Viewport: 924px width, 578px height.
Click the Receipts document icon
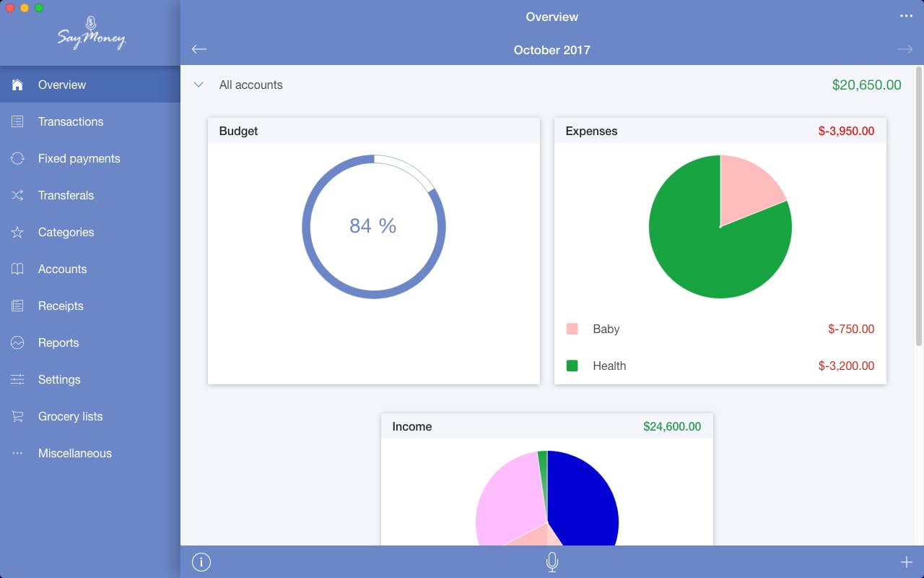18,306
